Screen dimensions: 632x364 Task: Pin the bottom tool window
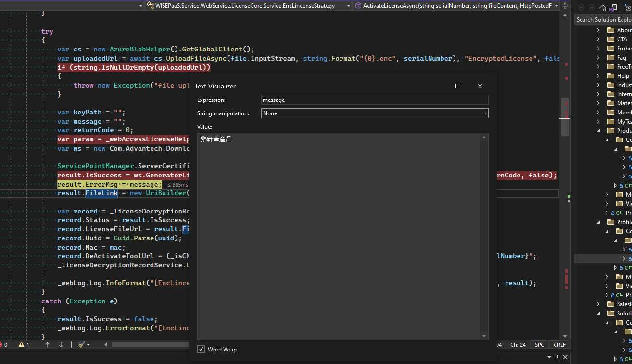[x=557, y=357]
